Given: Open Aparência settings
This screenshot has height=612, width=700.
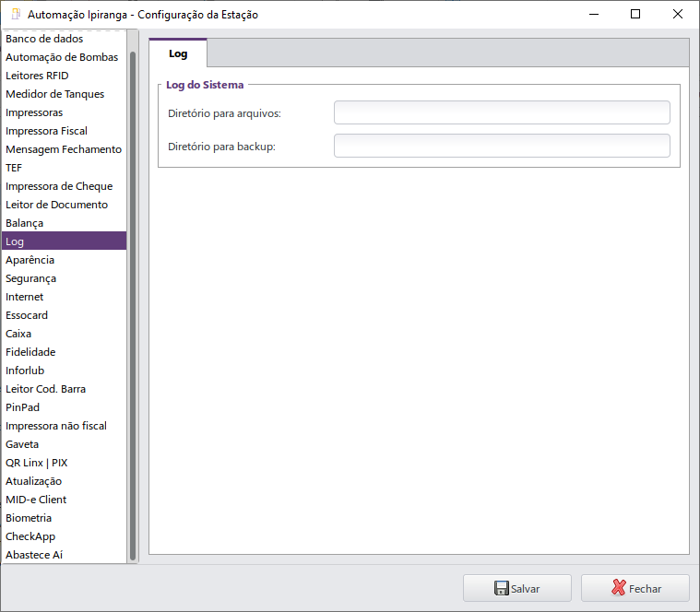Looking at the screenshot, I should pyautogui.click(x=65, y=260).
